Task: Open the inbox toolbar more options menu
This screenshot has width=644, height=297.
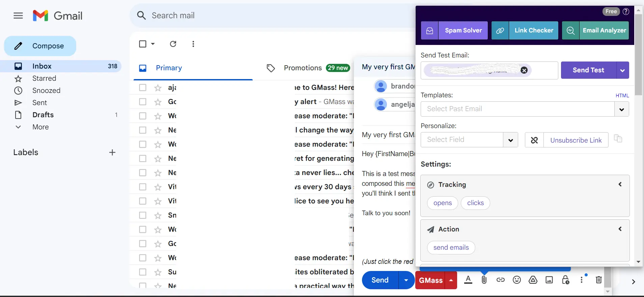Action: click(x=193, y=44)
